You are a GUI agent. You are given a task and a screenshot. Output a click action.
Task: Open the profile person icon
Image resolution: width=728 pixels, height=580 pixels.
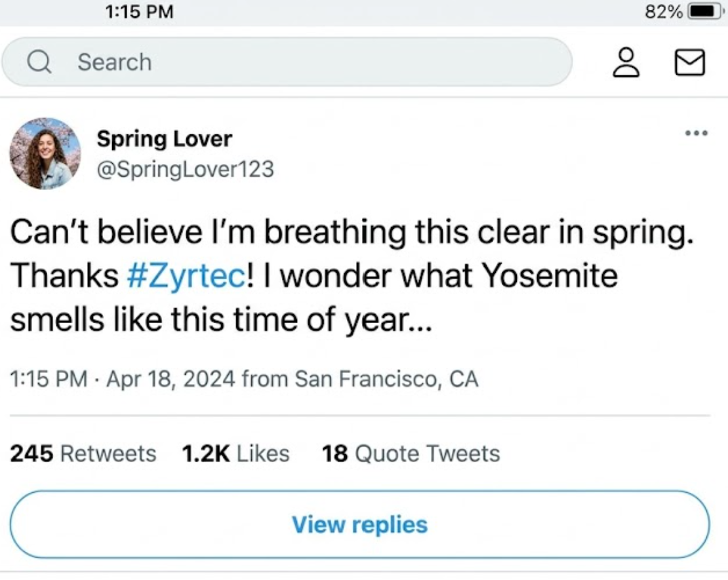pyautogui.click(x=626, y=62)
